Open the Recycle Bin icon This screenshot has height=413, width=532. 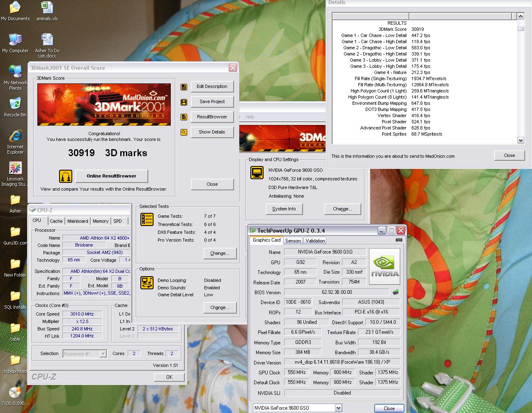click(15, 107)
